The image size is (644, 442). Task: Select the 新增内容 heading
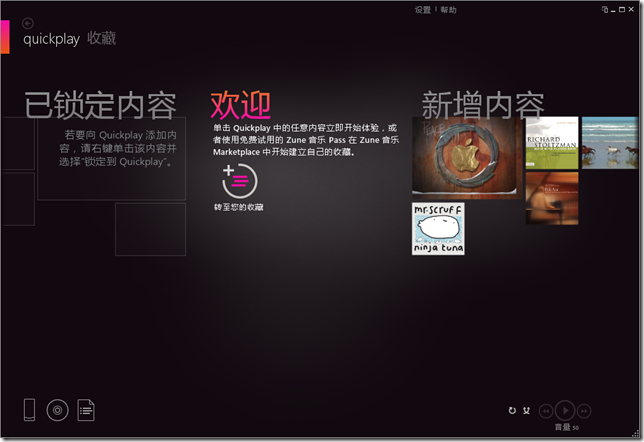click(483, 105)
